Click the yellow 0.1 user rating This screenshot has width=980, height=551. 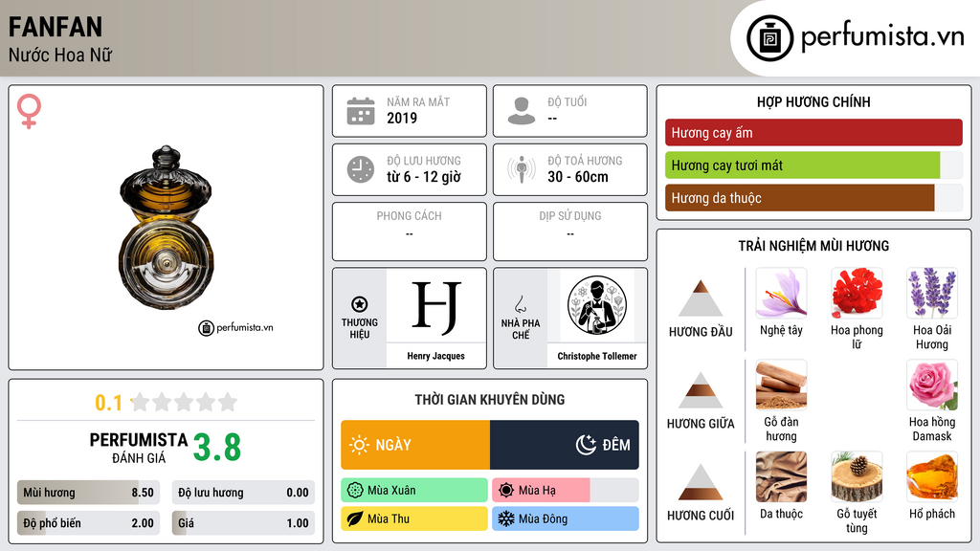point(109,403)
